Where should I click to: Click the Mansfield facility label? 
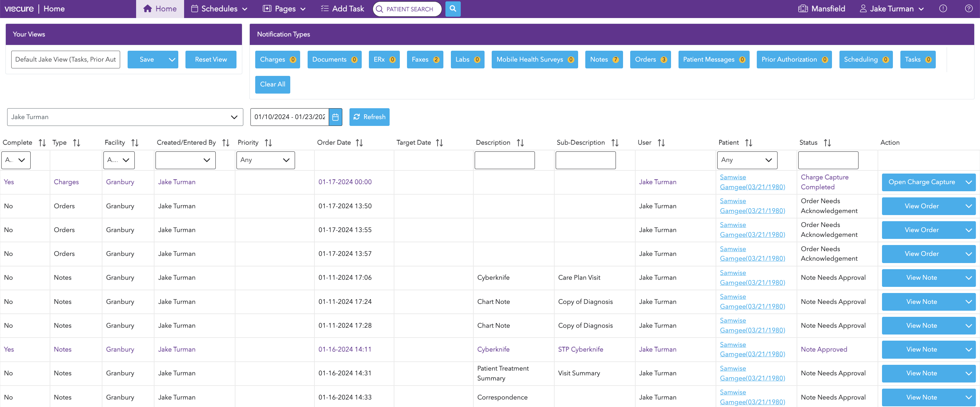click(828, 9)
